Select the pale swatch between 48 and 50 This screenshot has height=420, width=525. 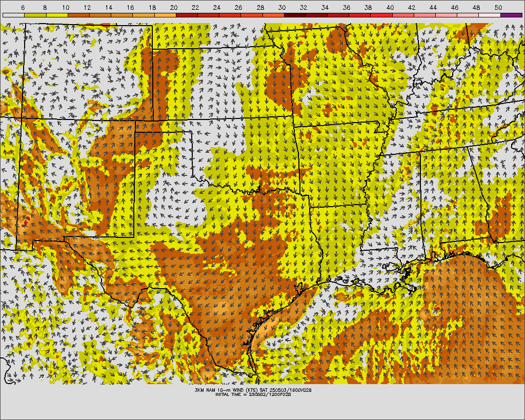point(490,15)
